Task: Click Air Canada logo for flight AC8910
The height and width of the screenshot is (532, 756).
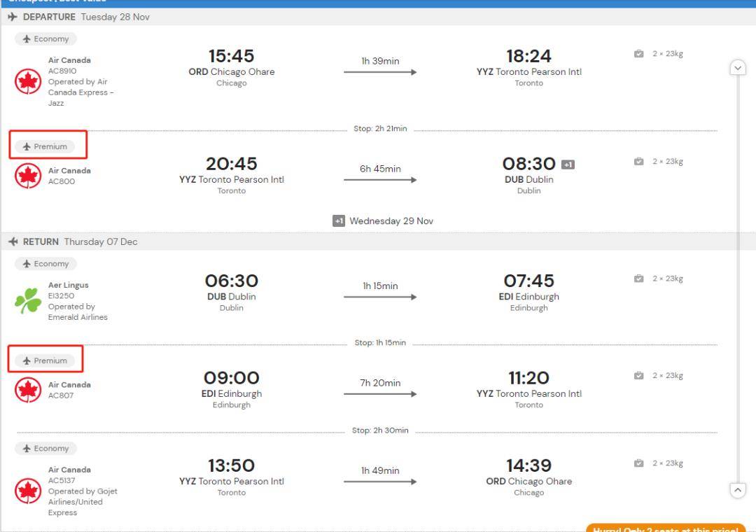Action: 28,81
